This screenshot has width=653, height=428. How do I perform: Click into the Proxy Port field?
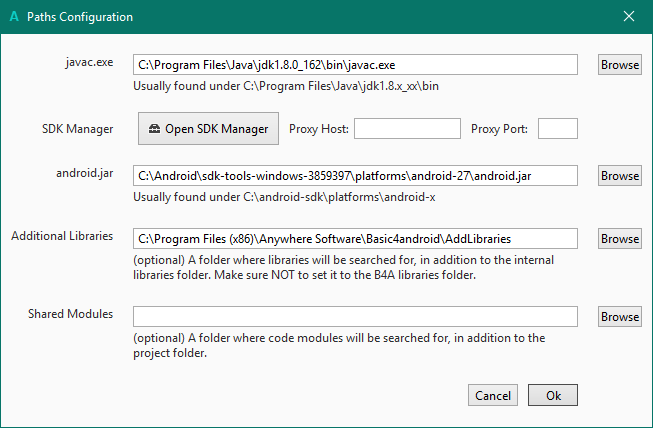coord(558,129)
